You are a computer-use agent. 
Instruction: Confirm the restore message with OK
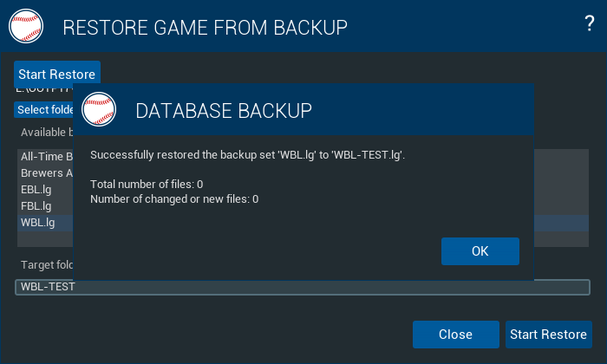pyautogui.click(x=480, y=251)
